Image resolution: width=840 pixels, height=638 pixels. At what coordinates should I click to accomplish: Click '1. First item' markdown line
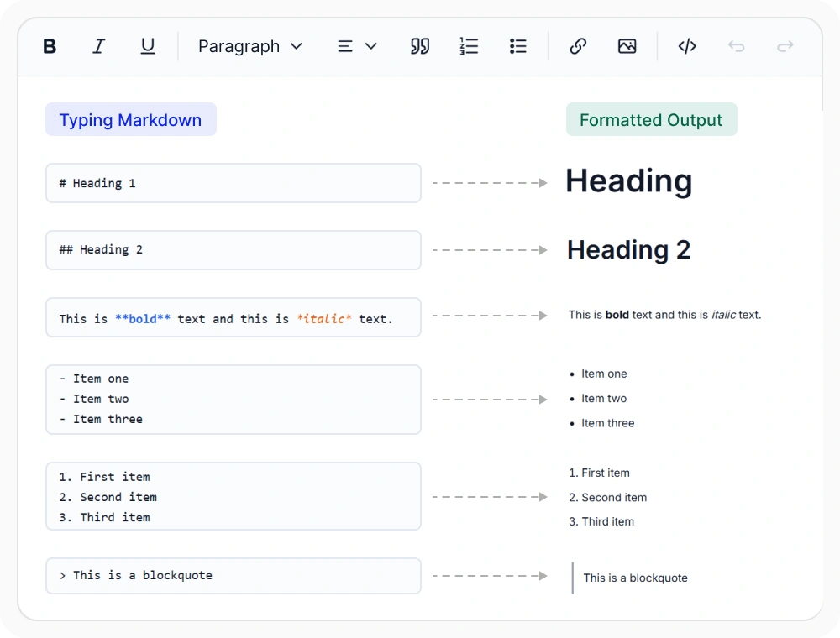(105, 477)
